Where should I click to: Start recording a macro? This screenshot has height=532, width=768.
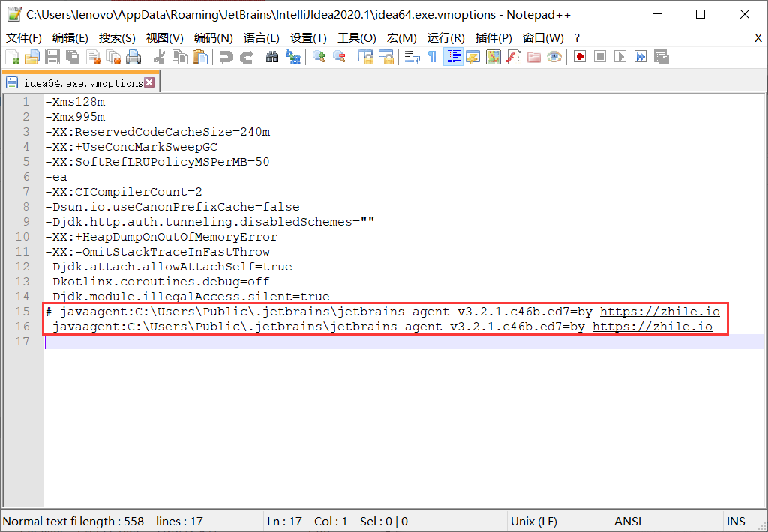pos(580,58)
